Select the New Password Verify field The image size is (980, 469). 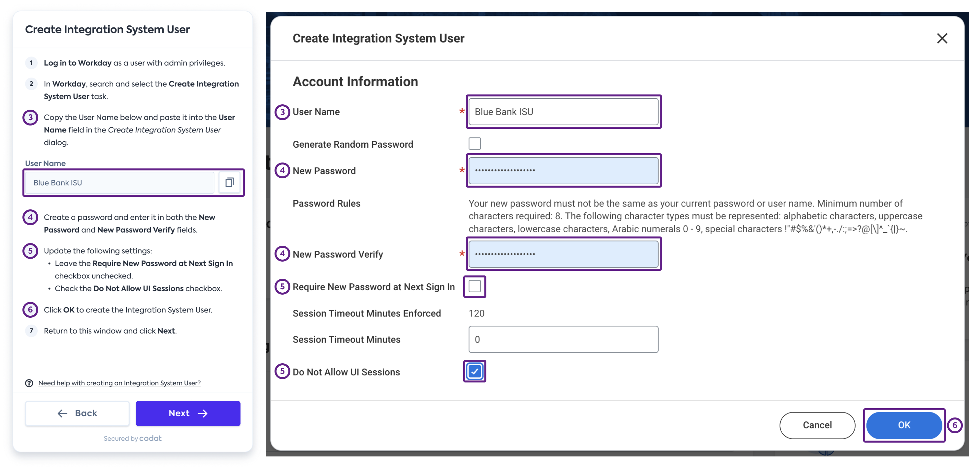pos(563,254)
